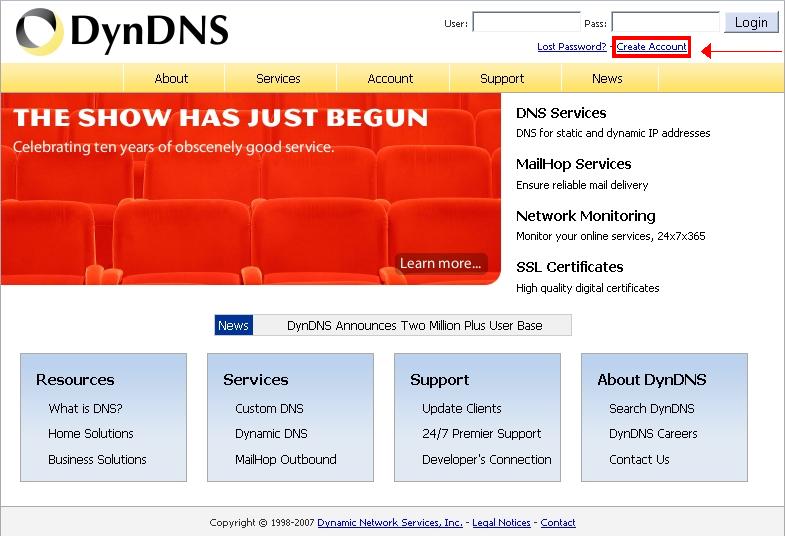
Task: Open Business Solutions link
Action: coord(97,459)
